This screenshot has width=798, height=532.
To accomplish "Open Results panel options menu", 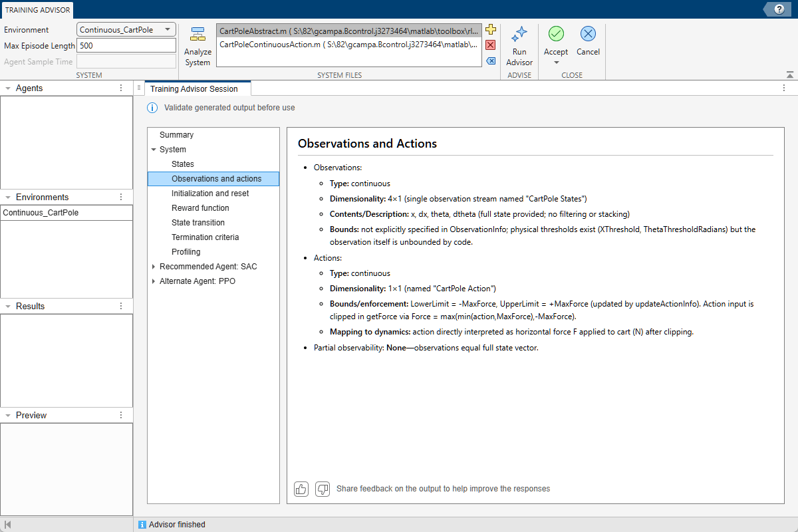I will point(121,306).
